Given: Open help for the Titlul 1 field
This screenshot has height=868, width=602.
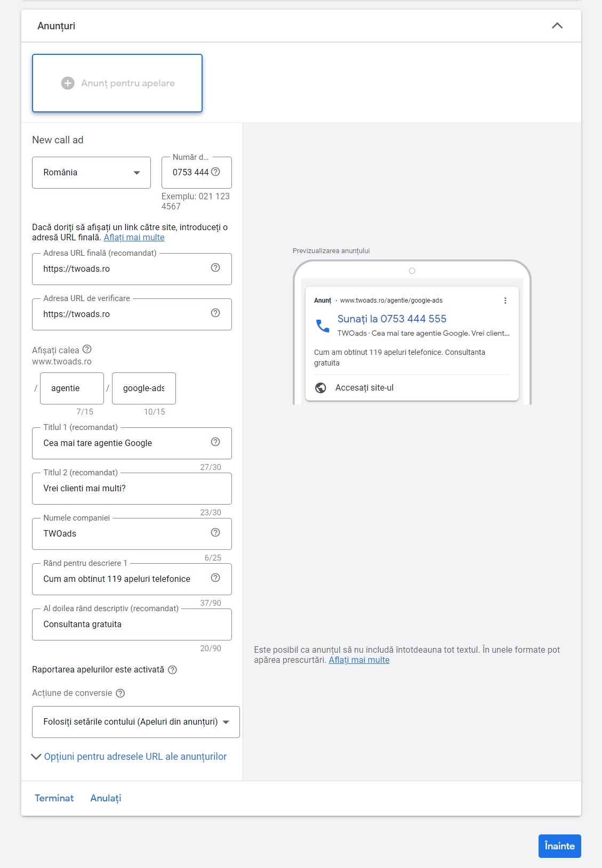Looking at the screenshot, I should (x=215, y=442).
